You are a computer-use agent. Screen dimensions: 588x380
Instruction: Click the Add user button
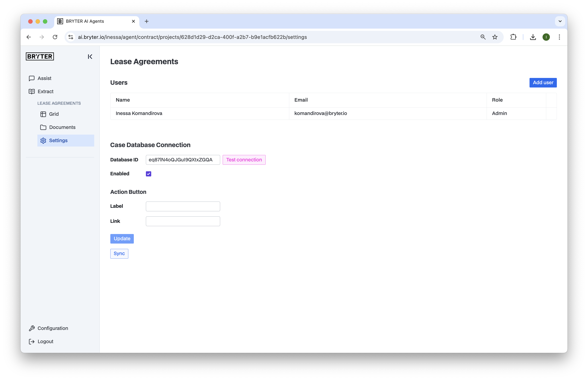(543, 83)
